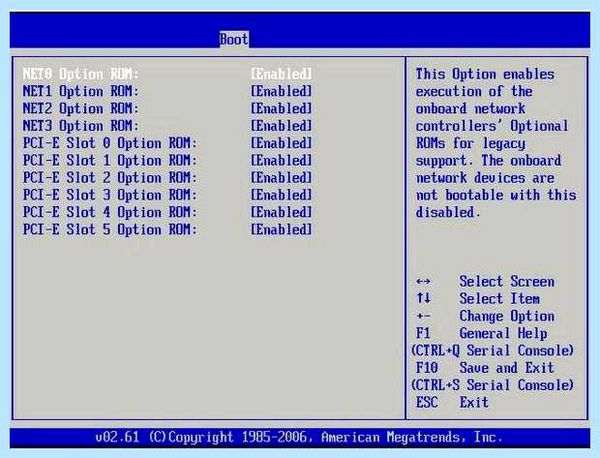Click the ESC key label
This screenshot has height=458, width=600.
tap(427, 402)
